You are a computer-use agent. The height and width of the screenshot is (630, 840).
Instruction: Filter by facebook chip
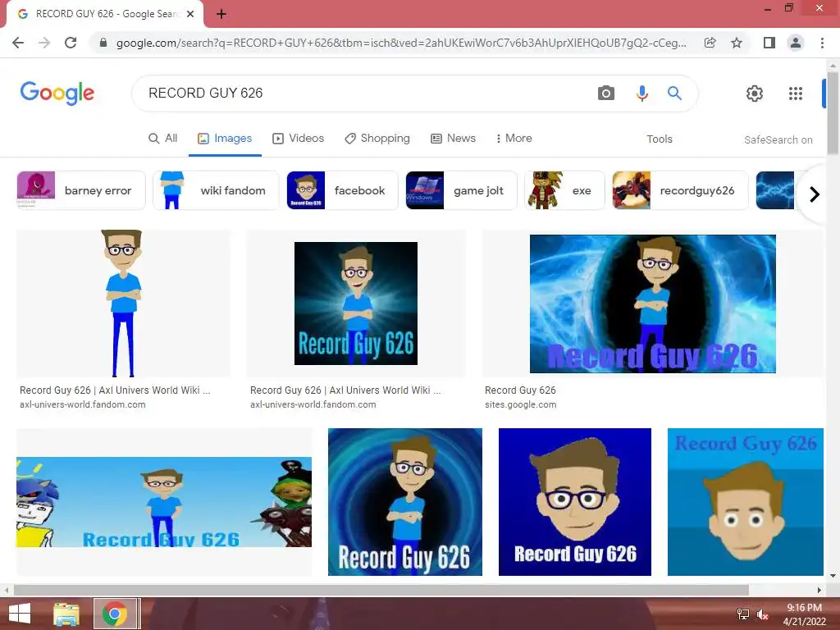pyautogui.click(x=342, y=190)
